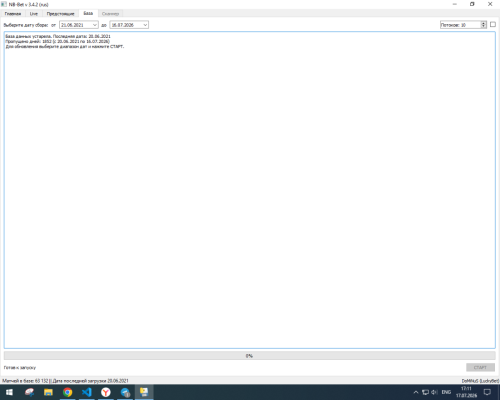Open the taskbar clock and date

click(466, 392)
